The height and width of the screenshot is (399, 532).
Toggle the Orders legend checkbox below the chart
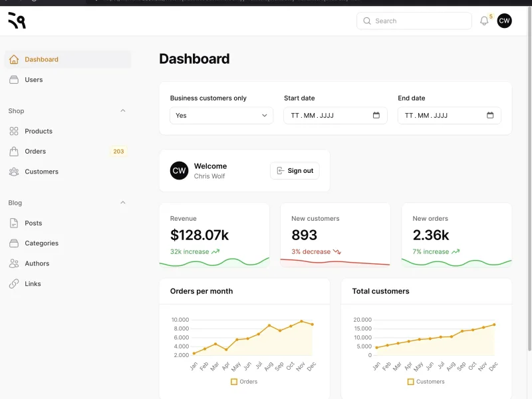tap(233, 381)
